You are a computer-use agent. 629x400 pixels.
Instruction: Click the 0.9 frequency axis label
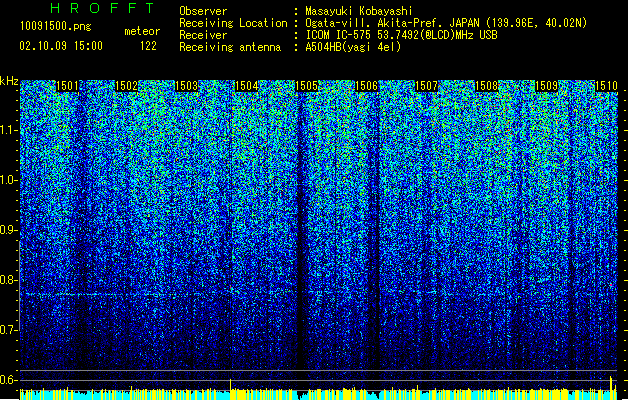(x=8, y=230)
